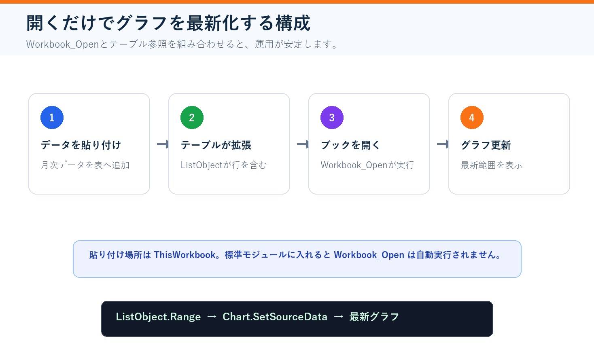Click the データを貼り付け card title
This screenshot has width=594, height=364.
coord(81,145)
